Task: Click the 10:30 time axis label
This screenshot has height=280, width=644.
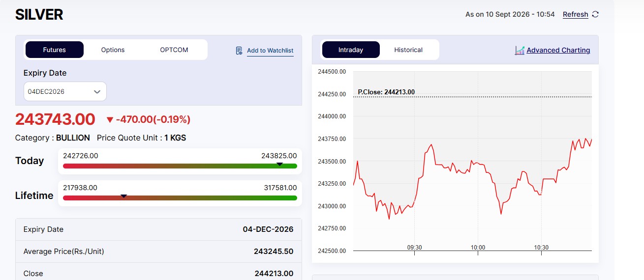Action: (x=541, y=248)
